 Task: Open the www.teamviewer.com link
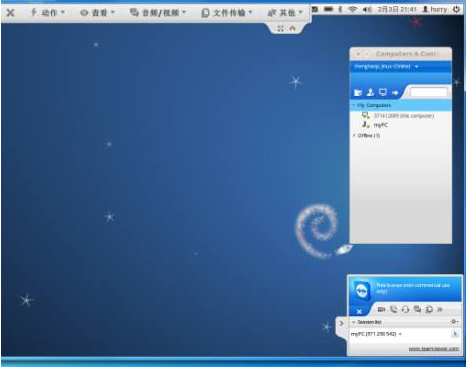tap(434, 349)
